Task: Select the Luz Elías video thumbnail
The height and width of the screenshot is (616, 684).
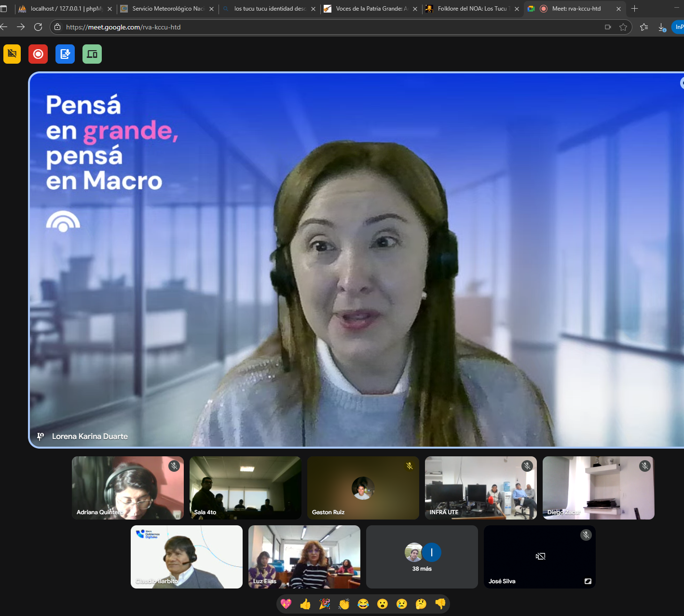Action: 304,557
